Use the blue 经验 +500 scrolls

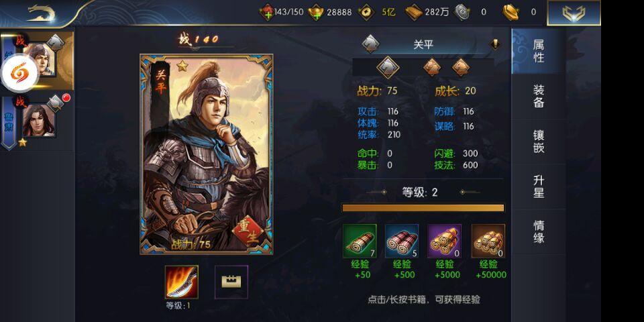[x=402, y=241]
